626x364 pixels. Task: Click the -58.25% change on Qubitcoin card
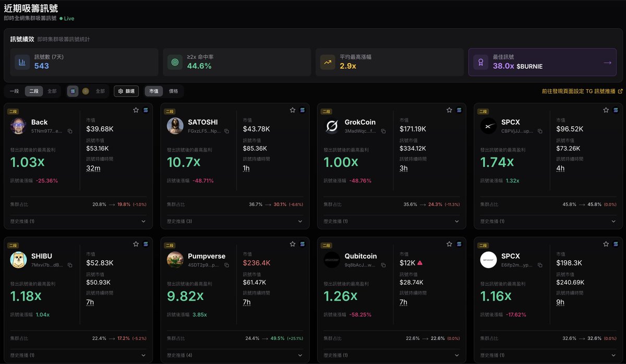[x=360, y=314]
